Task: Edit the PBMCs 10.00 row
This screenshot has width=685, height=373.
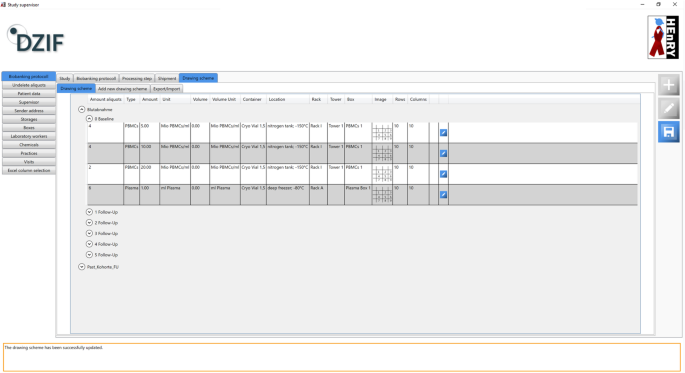Action: pos(443,153)
